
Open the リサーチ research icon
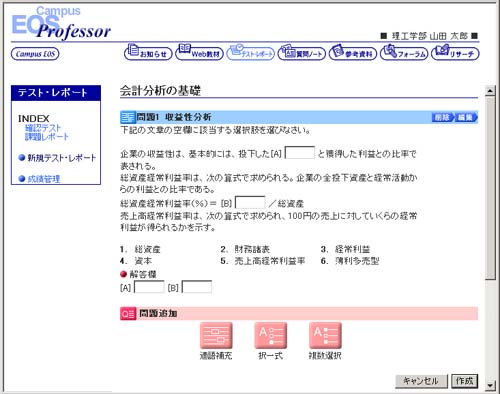click(x=455, y=52)
